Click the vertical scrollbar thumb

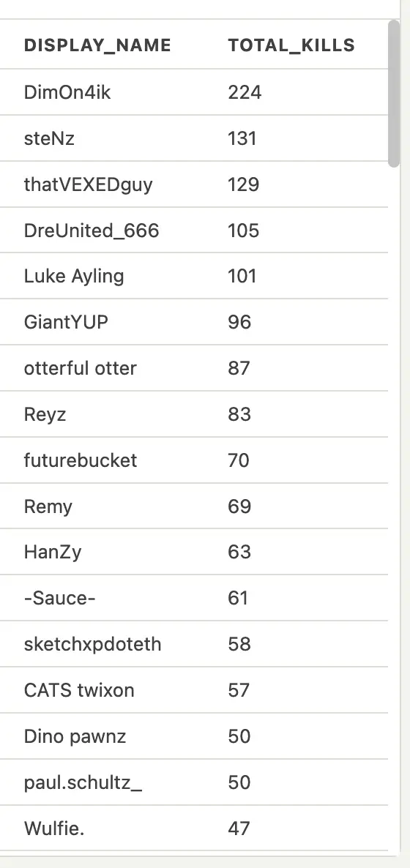[394, 94]
